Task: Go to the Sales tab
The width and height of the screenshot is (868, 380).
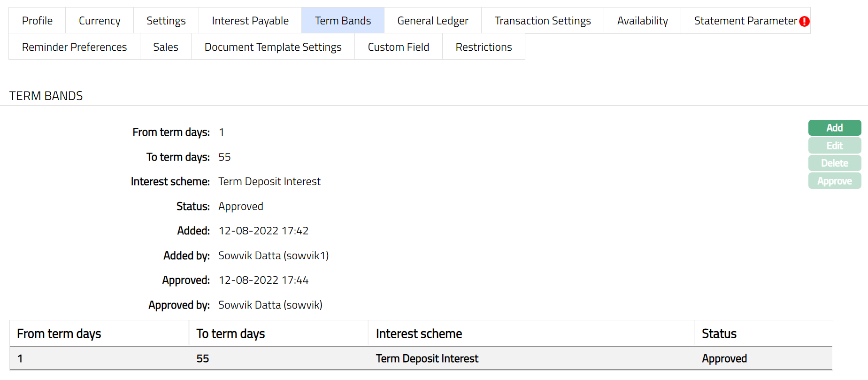Action: pos(165,47)
